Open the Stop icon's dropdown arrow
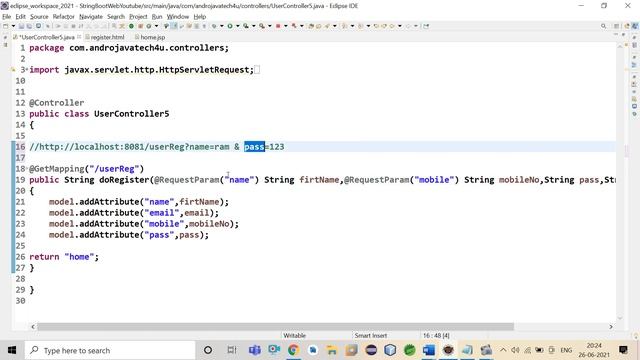The width and height of the screenshot is (640, 360). click(286, 26)
